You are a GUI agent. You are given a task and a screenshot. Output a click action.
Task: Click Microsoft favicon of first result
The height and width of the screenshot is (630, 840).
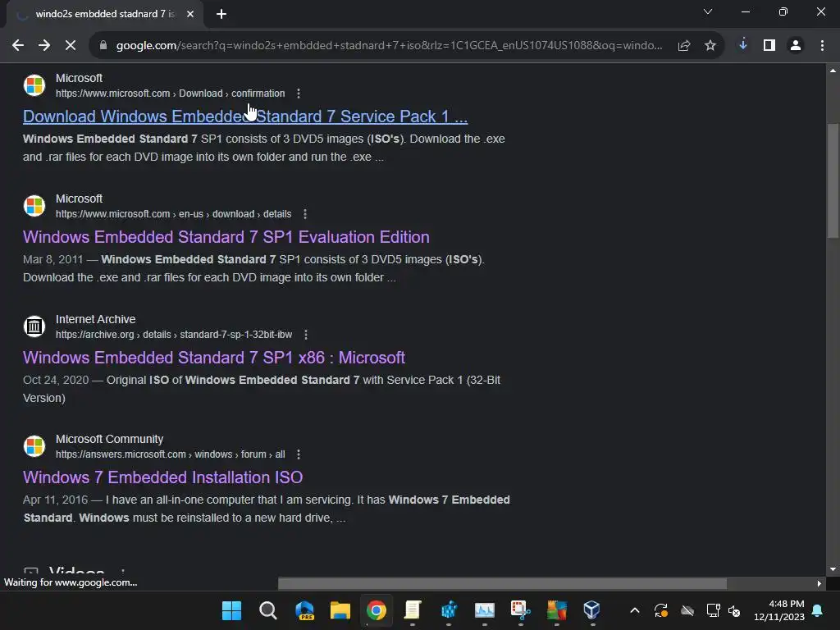[34, 85]
